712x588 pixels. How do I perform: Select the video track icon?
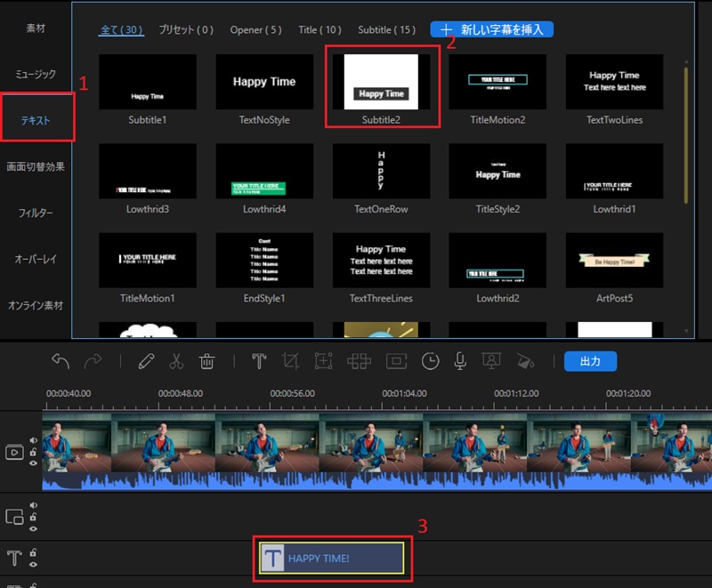[14, 452]
